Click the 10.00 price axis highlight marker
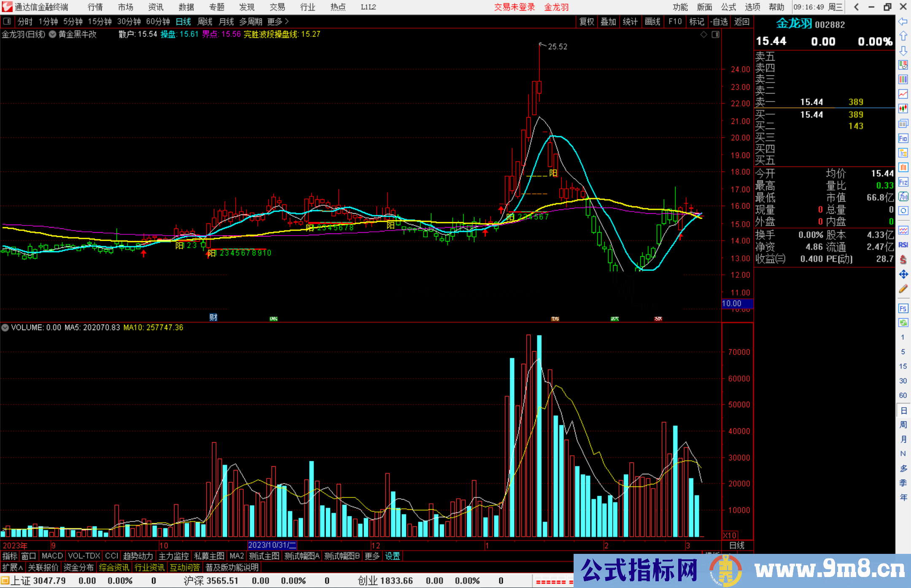The height and width of the screenshot is (588, 911). pos(737,303)
